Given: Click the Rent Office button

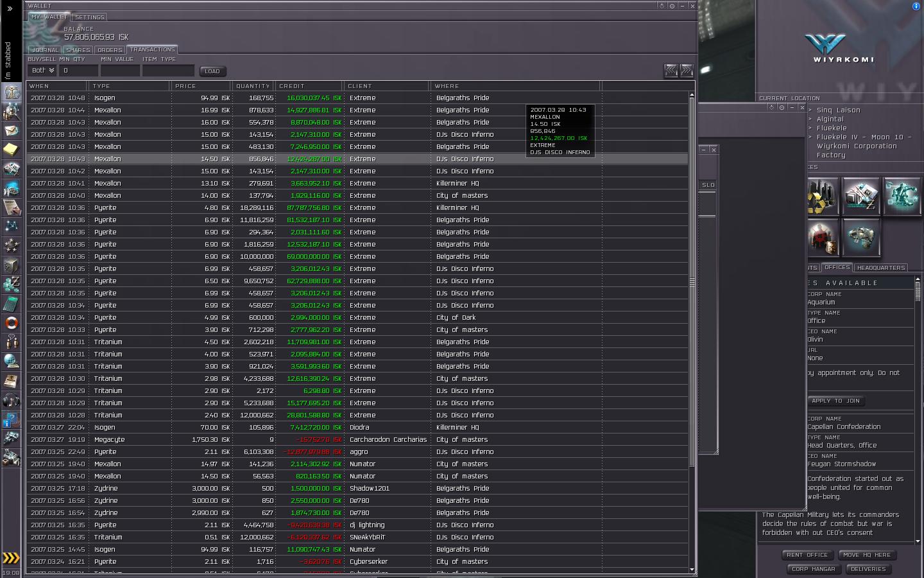Looking at the screenshot, I should tap(807, 555).
